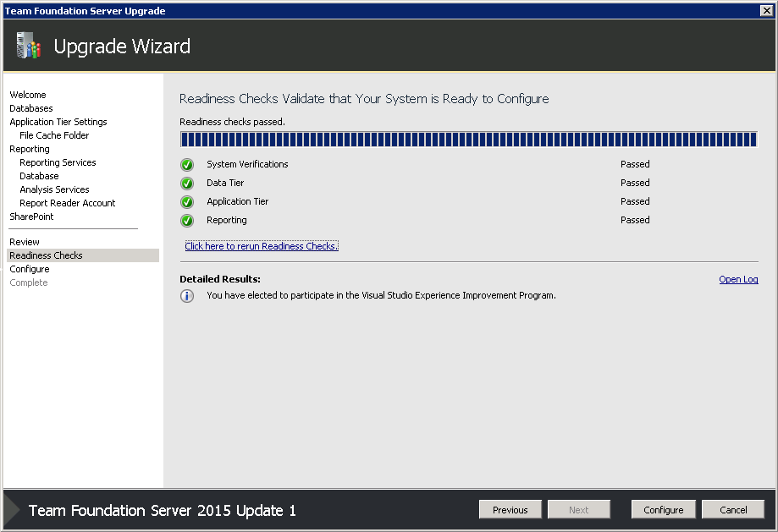Open the File Cache Folder page
The image size is (778, 532).
click(54, 135)
